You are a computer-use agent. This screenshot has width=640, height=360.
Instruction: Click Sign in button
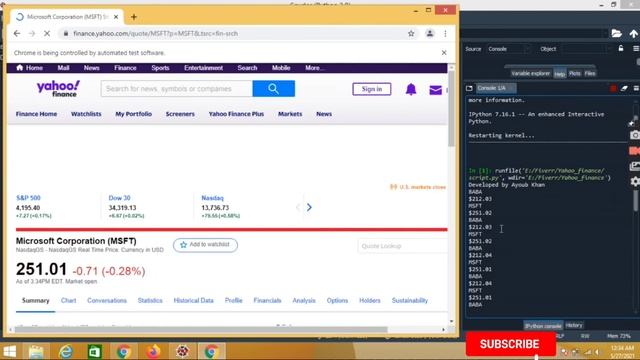point(372,89)
